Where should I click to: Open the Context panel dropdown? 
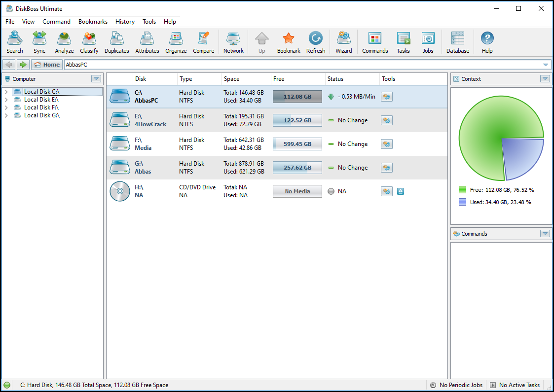tap(545, 79)
